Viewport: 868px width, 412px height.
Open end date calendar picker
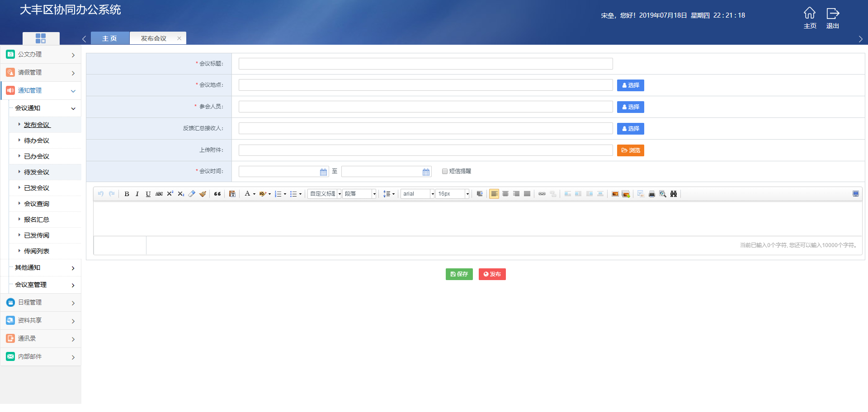pyautogui.click(x=426, y=172)
